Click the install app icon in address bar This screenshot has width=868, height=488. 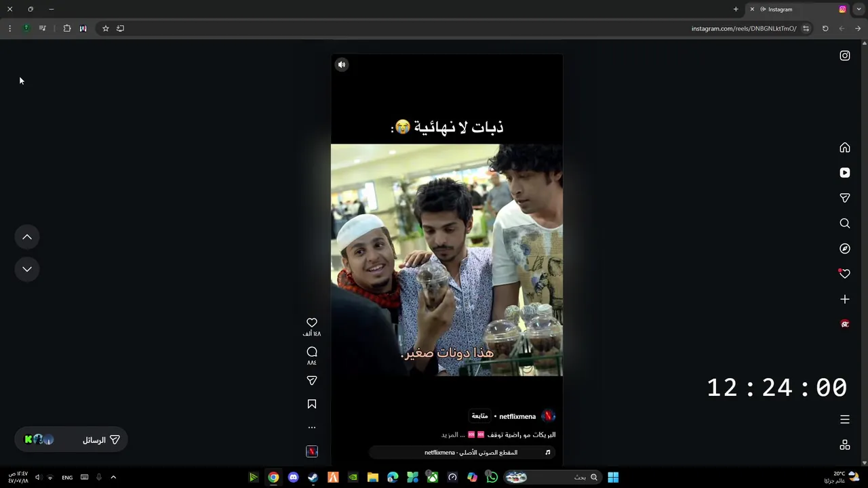coord(120,28)
